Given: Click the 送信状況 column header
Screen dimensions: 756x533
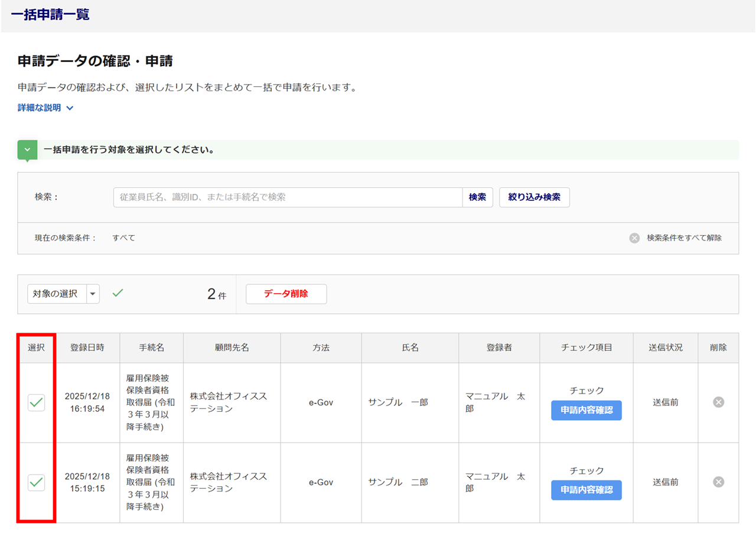Looking at the screenshot, I should (x=665, y=347).
